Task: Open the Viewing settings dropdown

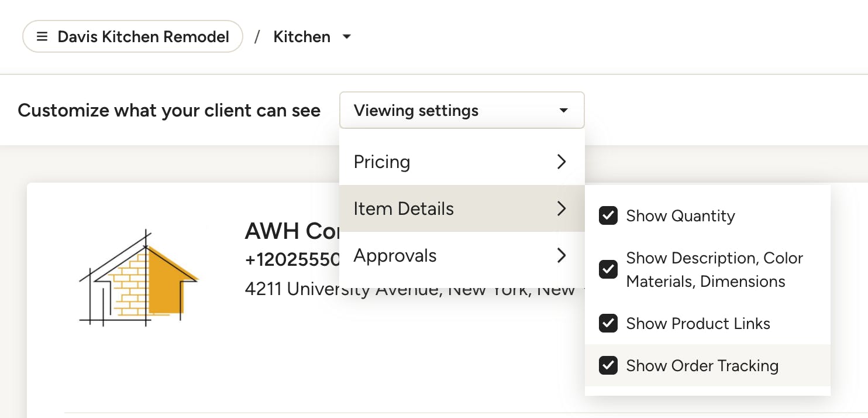Action: tap(462, 110)
